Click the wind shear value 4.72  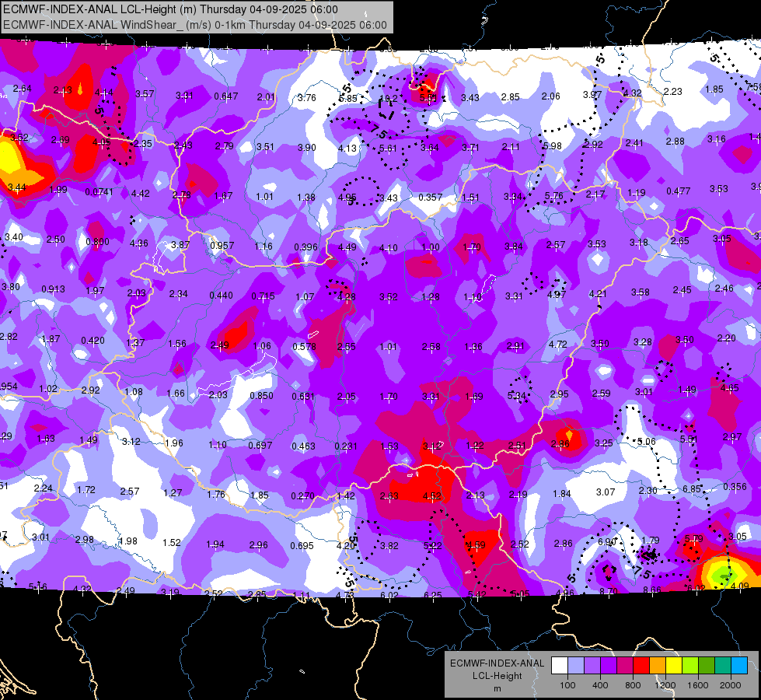(557, 344)
